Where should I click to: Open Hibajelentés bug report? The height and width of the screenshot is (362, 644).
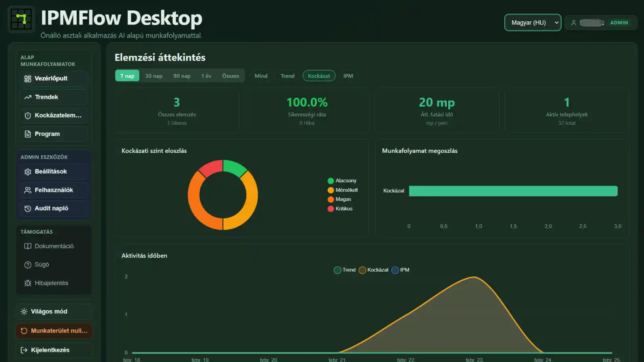[x=27, y=283]
